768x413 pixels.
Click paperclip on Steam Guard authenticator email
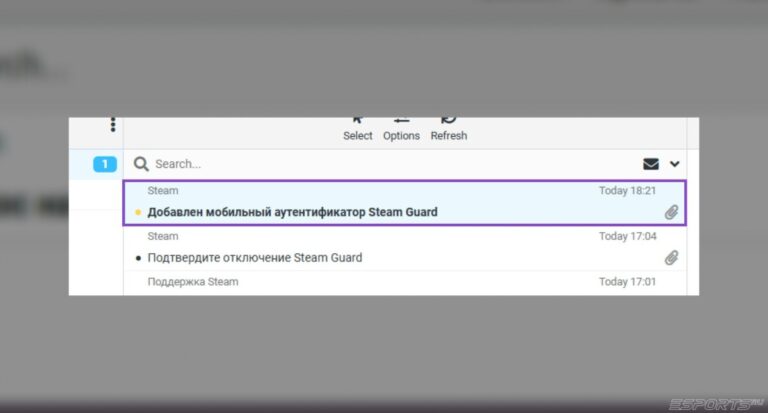672,212
